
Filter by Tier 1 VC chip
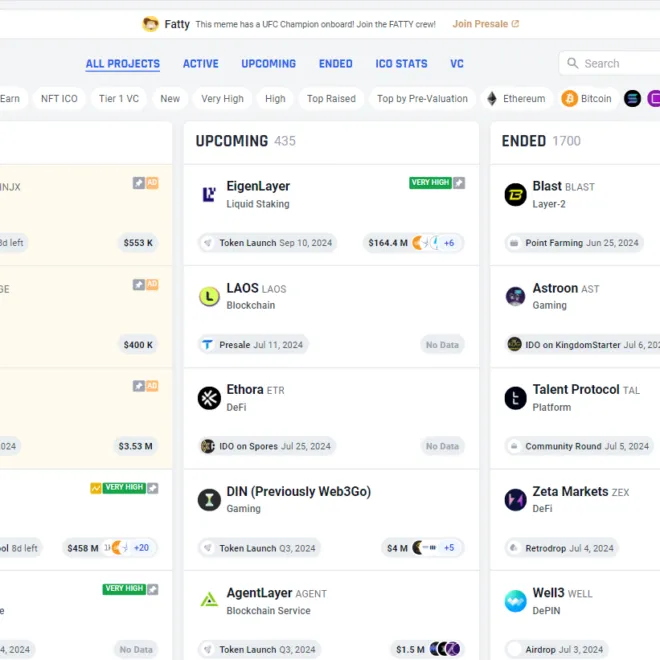coord(119,98)
